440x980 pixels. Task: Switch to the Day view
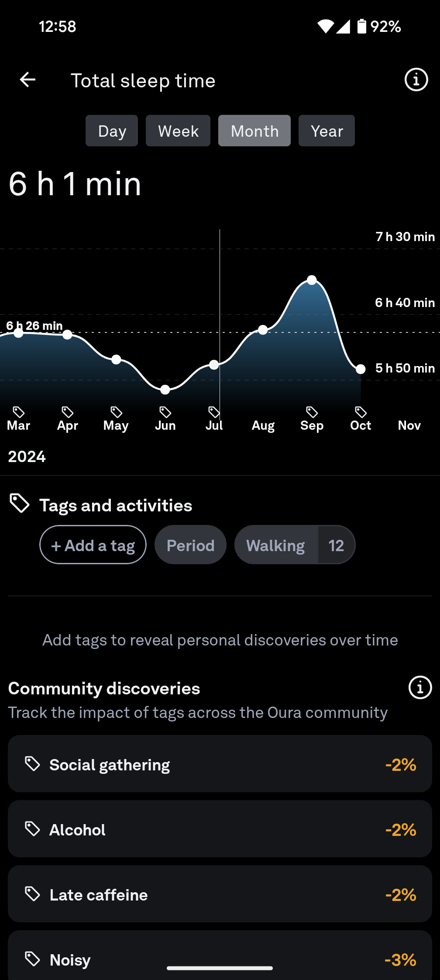[112, 131]
